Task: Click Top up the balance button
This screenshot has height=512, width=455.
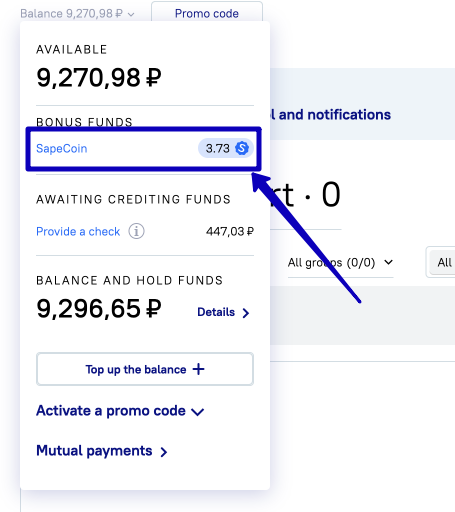Action: (x=145, y=369)
